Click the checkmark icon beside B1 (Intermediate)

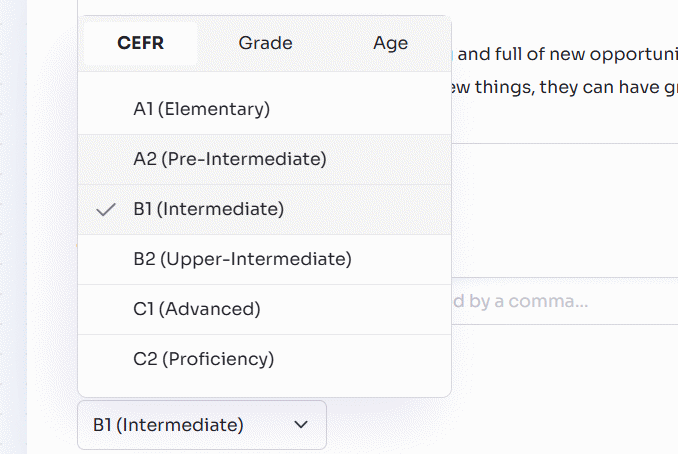tap(104, 210)
